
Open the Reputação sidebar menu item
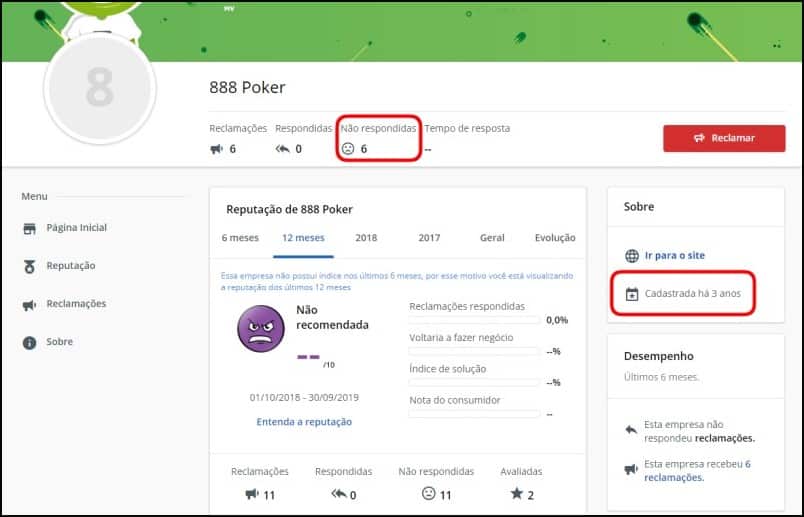[71, 266]
